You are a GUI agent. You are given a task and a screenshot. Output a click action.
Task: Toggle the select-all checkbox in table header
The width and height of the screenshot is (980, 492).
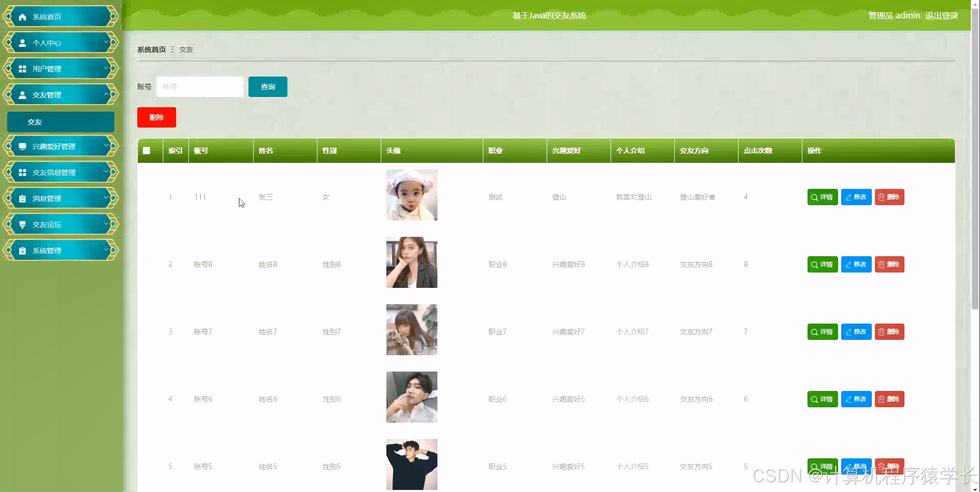coord(146,151)
